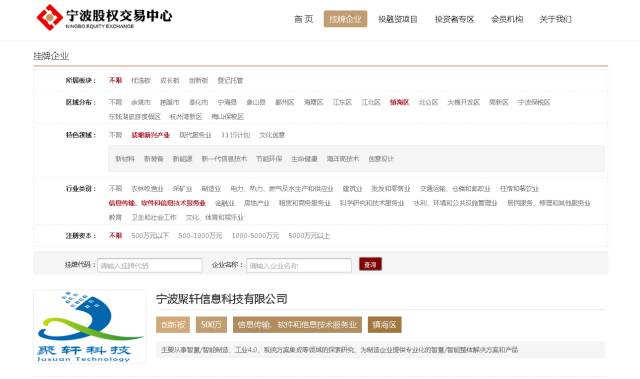Select the 现代服务业 feature filter
This screenshot has width=640, height=379.
tap(195, 135)
